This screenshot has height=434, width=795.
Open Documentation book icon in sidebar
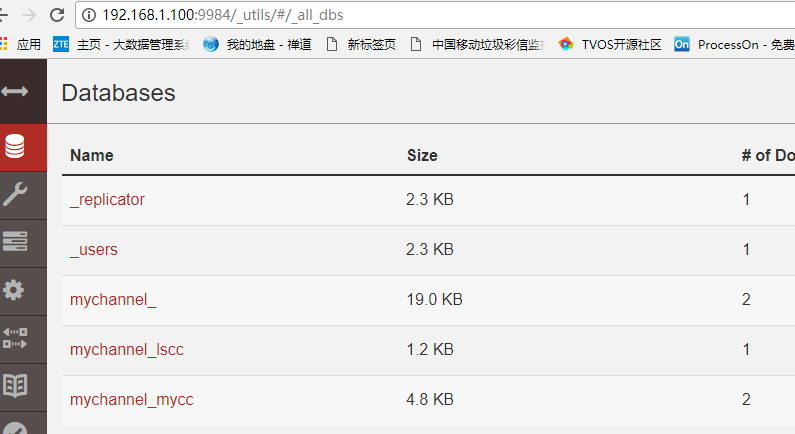[x=15, y=386]
